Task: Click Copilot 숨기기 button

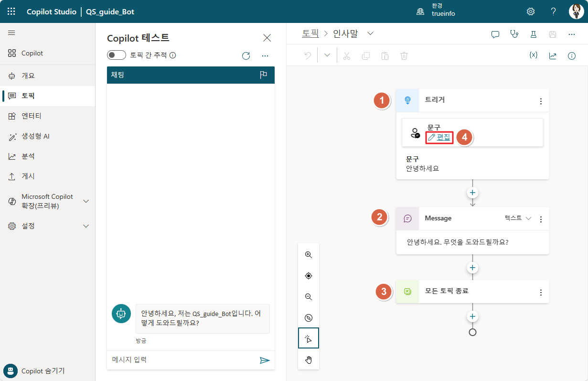Action: point(34,371)
